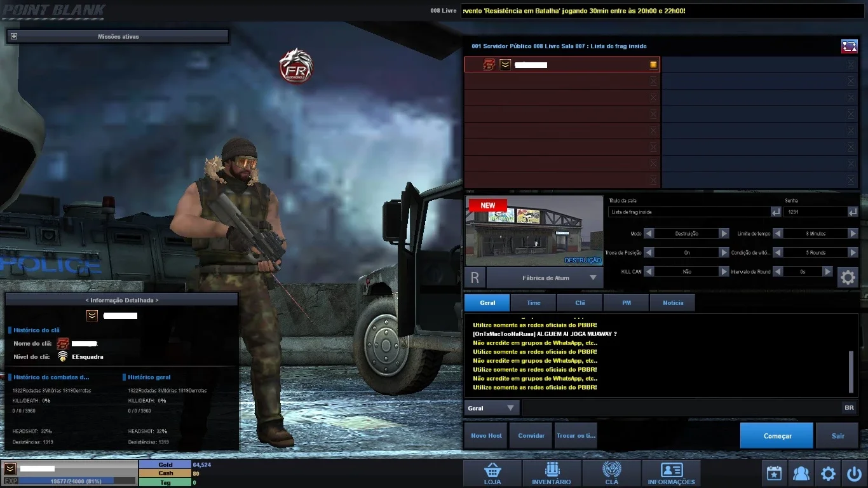Click the Convidar invite button
This screenshot has width=868, height=488.
531,436
